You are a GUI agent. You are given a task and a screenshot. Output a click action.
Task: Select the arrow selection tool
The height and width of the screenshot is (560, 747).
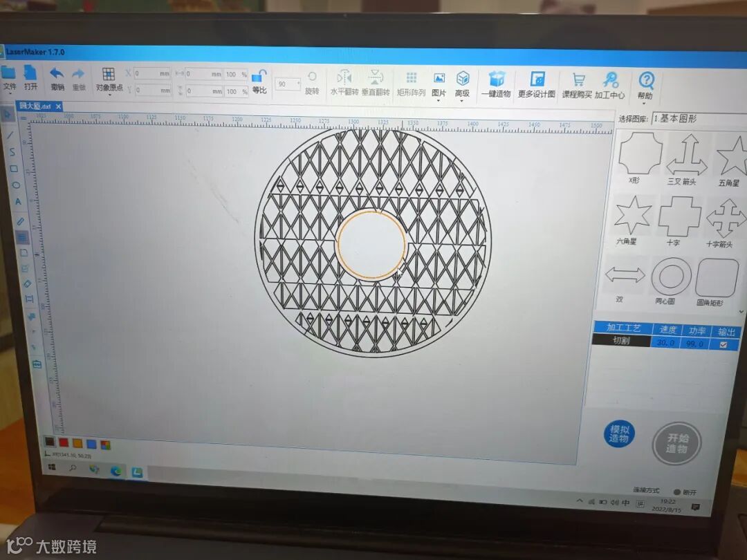point(7,115)
